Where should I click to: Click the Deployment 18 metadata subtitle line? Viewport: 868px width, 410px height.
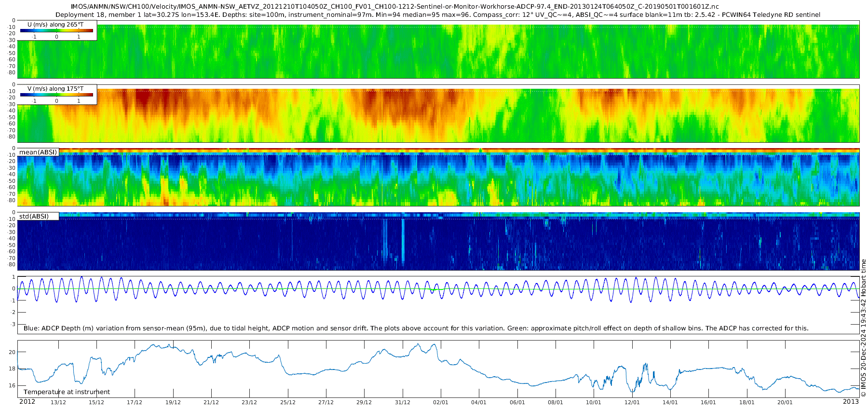(x=438, y=15)
